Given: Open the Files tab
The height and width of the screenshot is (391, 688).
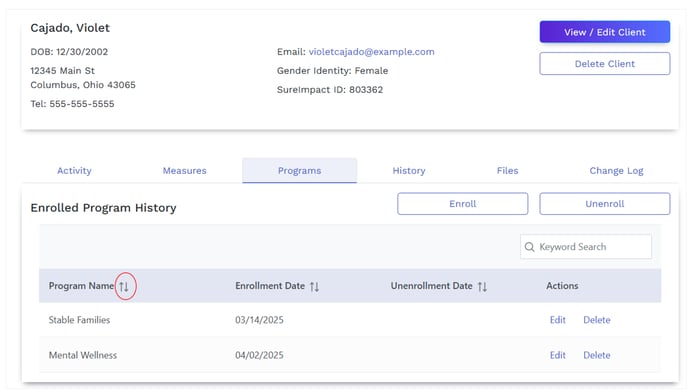Looking at the screenshot, I should pos(507,171).
